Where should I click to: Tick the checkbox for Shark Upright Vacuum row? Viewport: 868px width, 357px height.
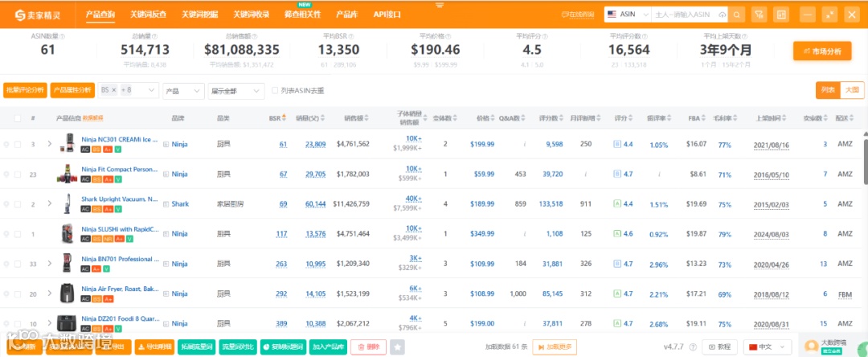(18, 203)
